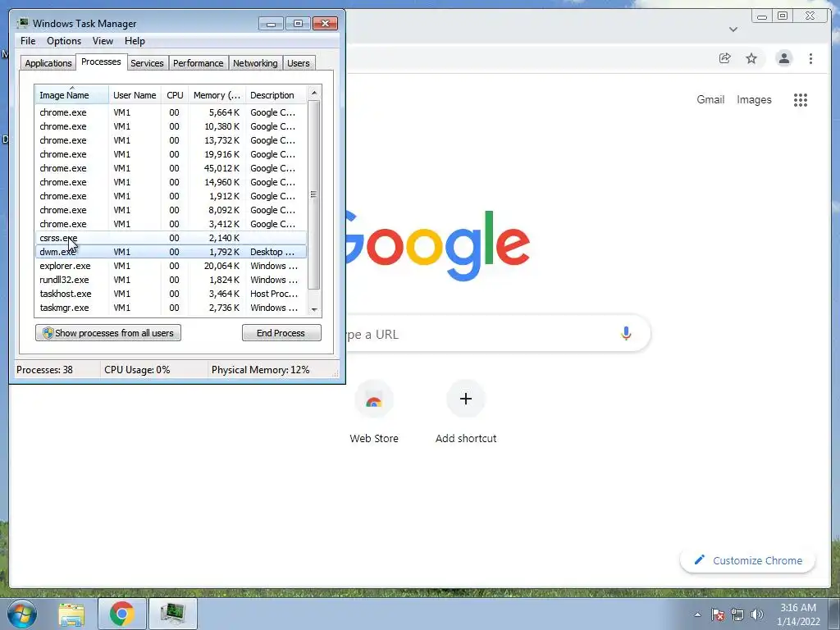Open the Gmail link
Image resolution: width=840 pixels, height=630 pixels.
[x=710, y=99]
